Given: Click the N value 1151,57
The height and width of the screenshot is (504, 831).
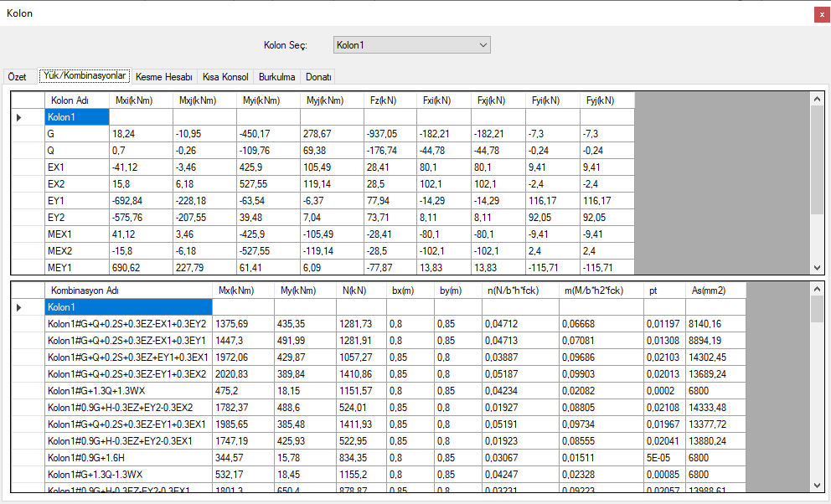Looking at the screenshot, I should coord(361,391).
